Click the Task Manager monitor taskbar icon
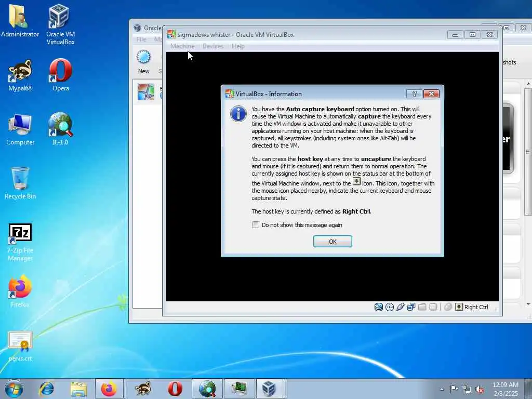532x399 pixels. point(239,389)
